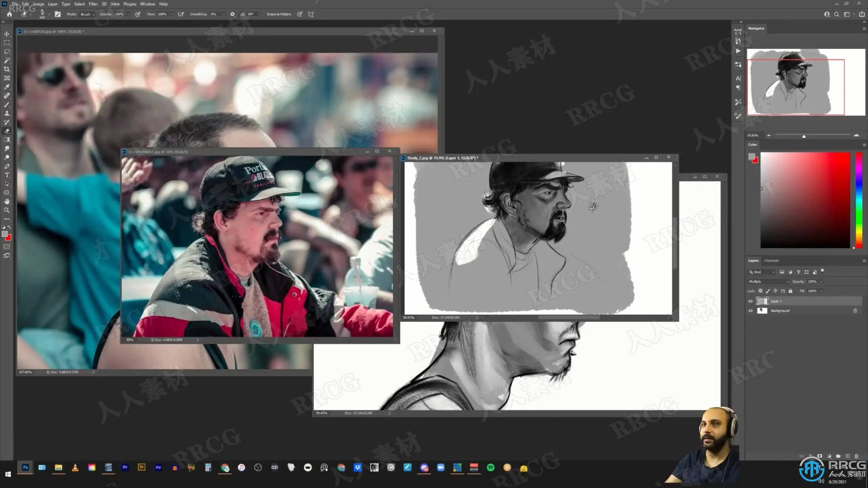
Task: Toggle Background layer visibility eye
Action: [750, 310]
